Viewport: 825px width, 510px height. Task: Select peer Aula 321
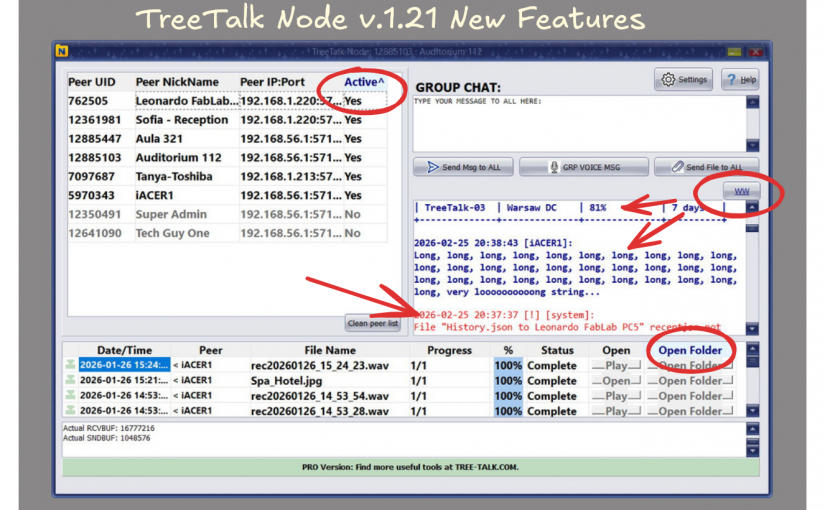[227, 138]
